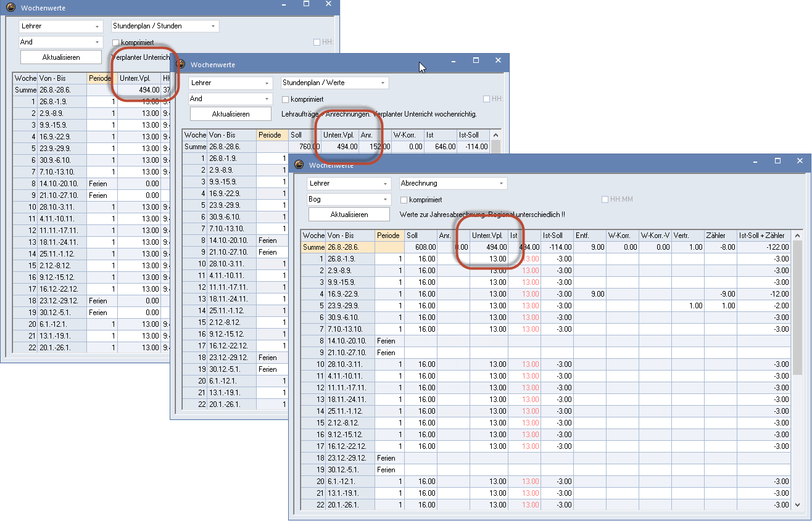This screenshot has height=521, width=812.
Task: Toggle the HH: checkbox in back window
Action: click(x=317, y=42)
